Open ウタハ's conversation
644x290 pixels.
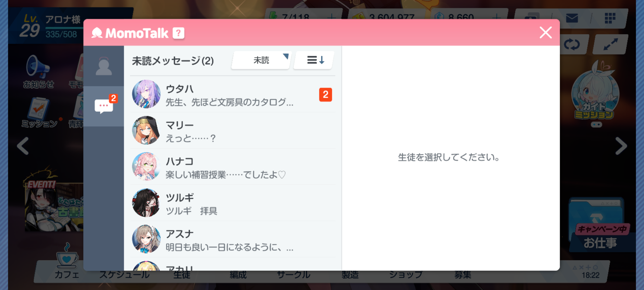tap(233, 94)
